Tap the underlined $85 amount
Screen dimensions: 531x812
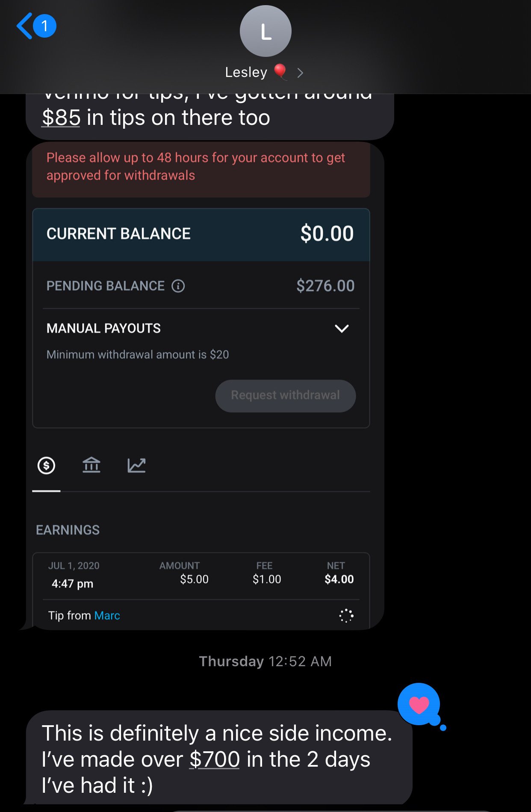[x=61, y=118]
